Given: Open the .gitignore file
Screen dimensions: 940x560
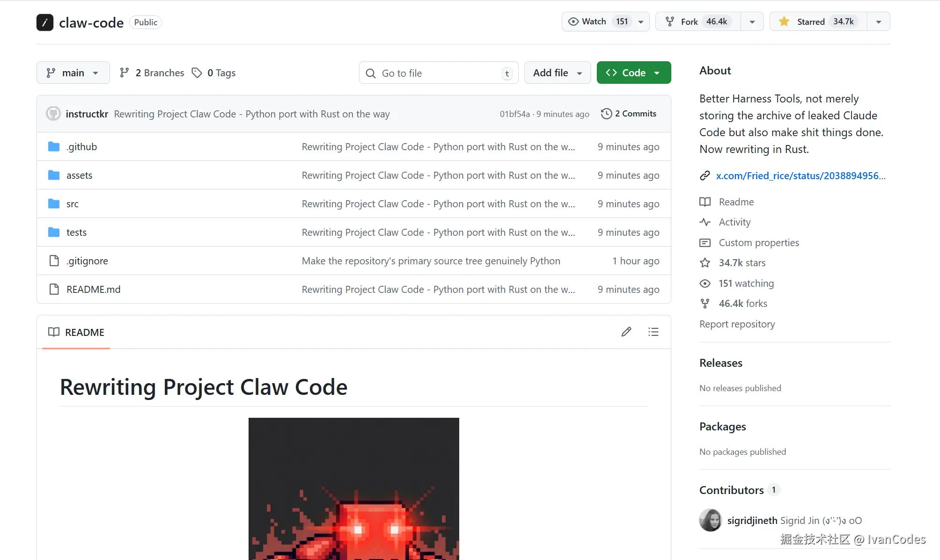Looking at the screenshot, I should [x=87, y=261].
